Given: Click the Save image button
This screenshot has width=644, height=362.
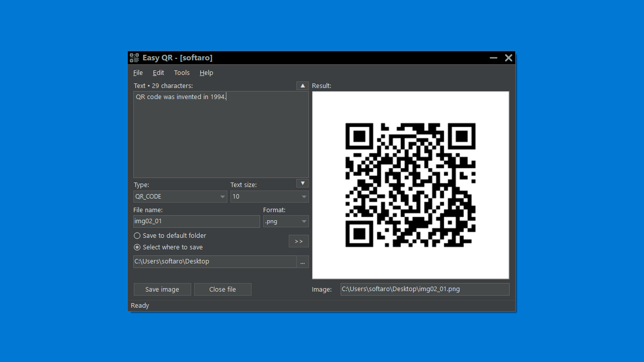Looking at the screenshot, I should pos(163,289).
